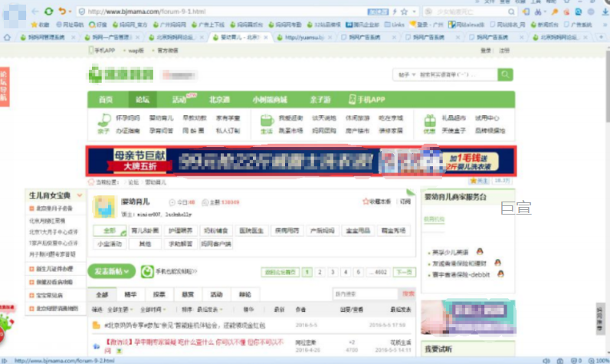Click the 生活 cup icon
The height and width of the screenshot is (364, 610).
pyautogui.click(x=267, y=120)
